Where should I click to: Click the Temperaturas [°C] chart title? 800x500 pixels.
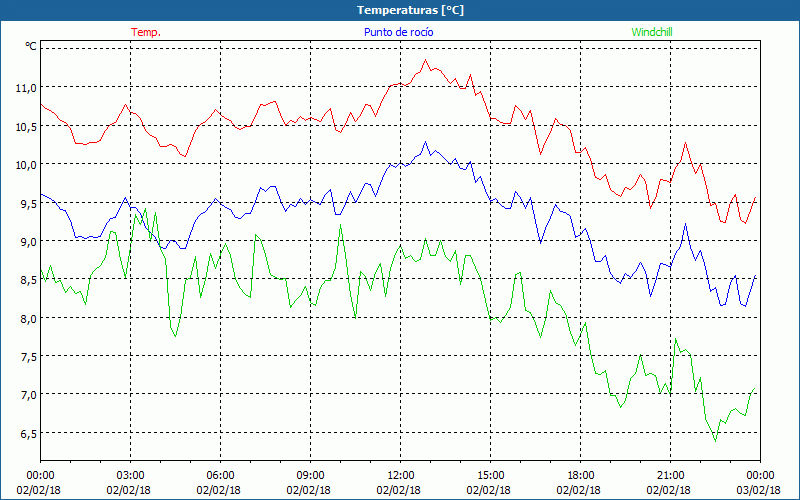[x=410, y=10]
